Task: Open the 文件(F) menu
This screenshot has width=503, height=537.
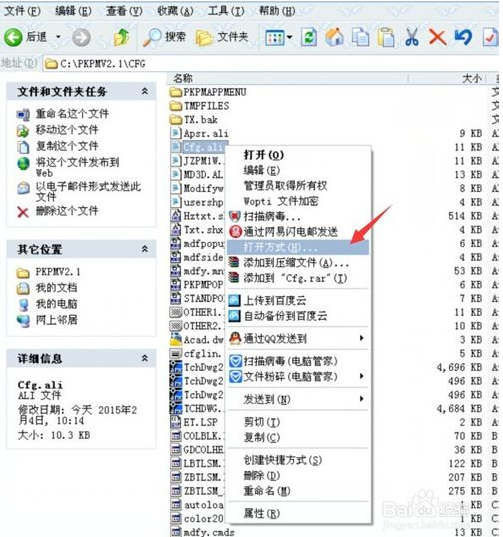Action: [x=23, y=11]
